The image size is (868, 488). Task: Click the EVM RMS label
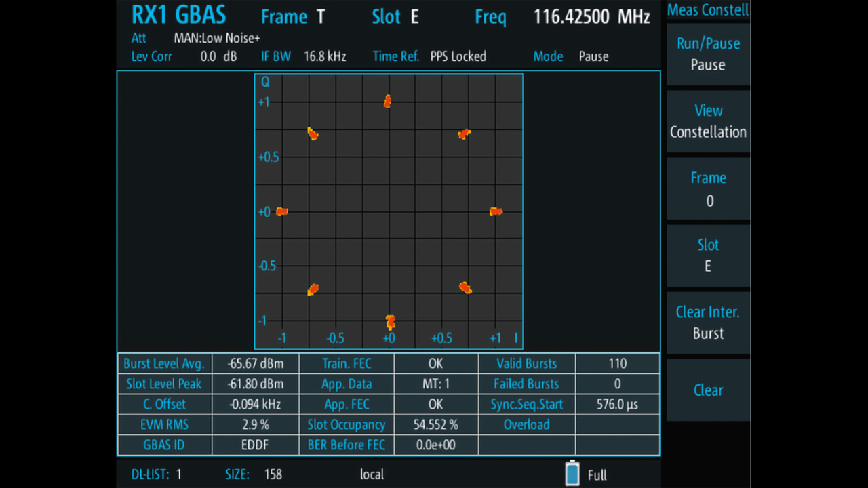click(x=164, y=424)
